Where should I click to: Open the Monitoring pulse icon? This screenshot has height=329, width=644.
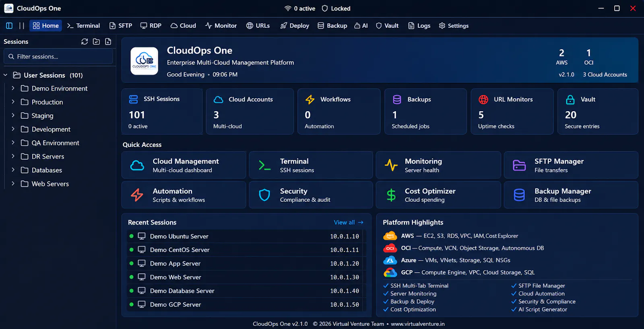[391, 165]
